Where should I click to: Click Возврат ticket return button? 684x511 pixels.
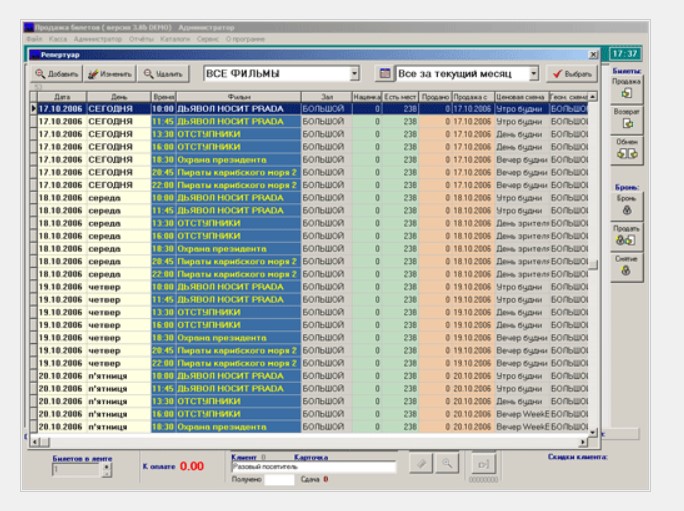coord(626,119)
